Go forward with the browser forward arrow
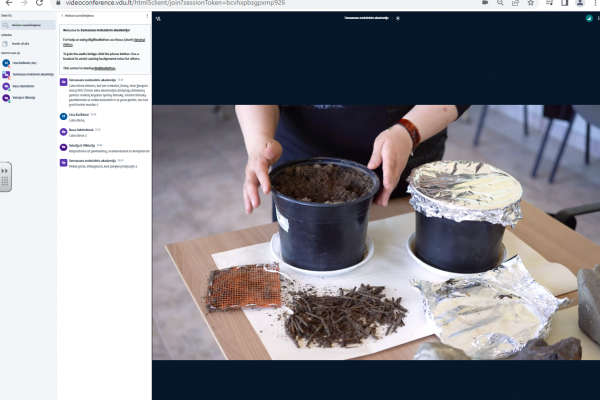Viewport: 600px width, 400px height. [x=24, y=3]
